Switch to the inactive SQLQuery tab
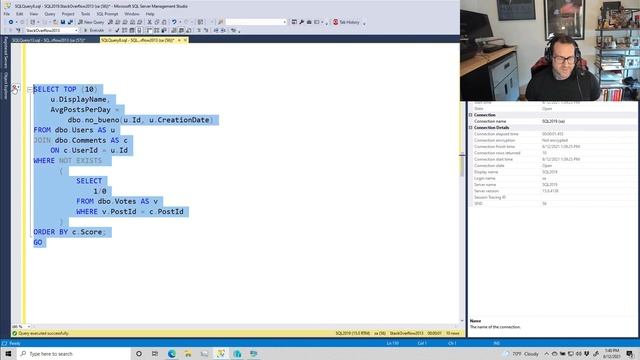Screen dimensions: 640x360 48,40
